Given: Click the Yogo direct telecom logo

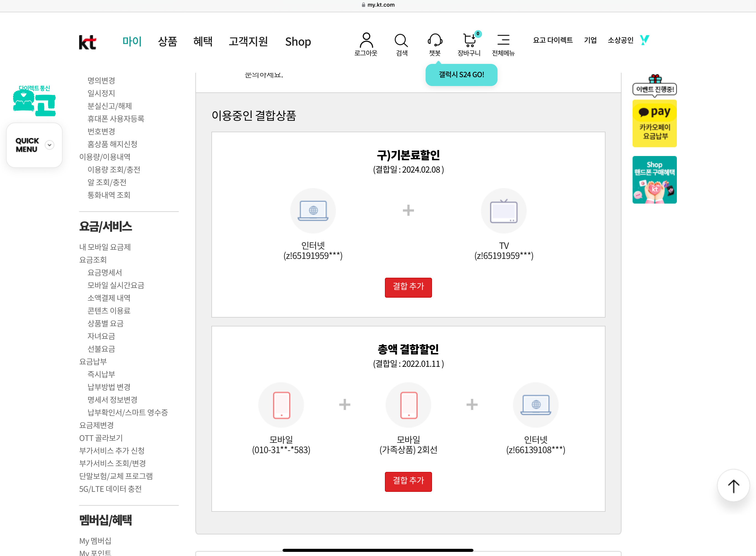Looking at the screenshot, I should point(34,101).
